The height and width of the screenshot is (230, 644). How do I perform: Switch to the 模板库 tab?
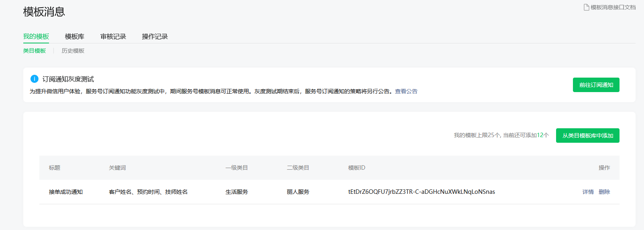click(75, 37)
